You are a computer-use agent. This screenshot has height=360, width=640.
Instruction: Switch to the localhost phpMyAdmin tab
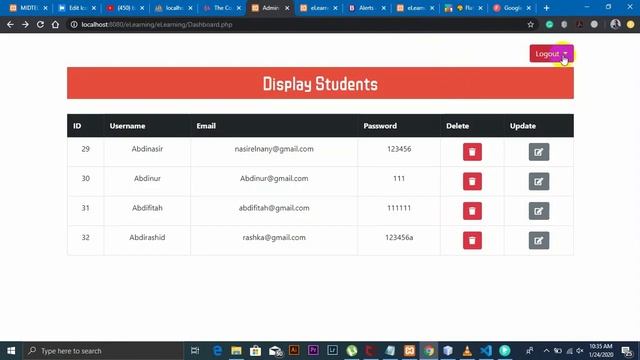(x=173, y=8)
